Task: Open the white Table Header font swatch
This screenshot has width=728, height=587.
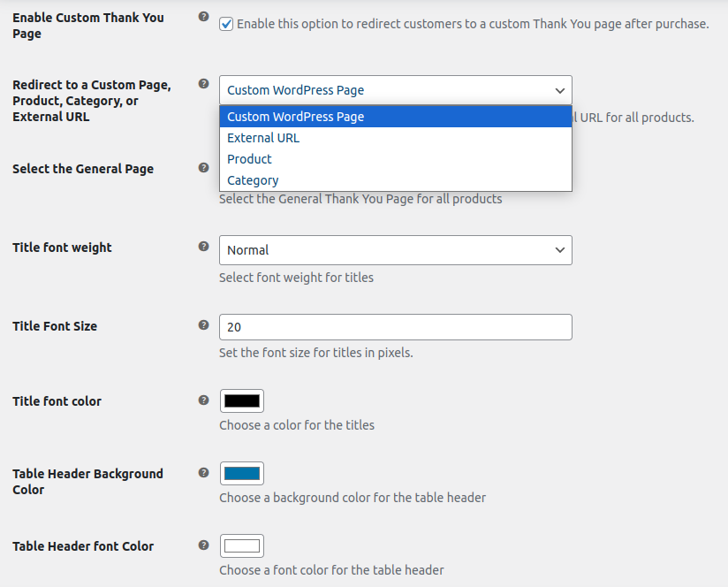Action: click(242, 546)
